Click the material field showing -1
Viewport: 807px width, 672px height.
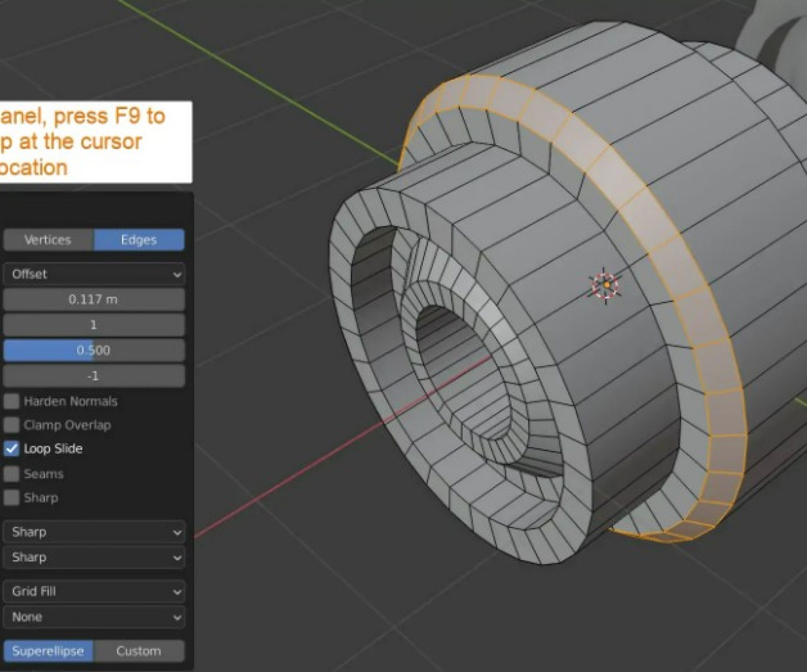[94, 376]
